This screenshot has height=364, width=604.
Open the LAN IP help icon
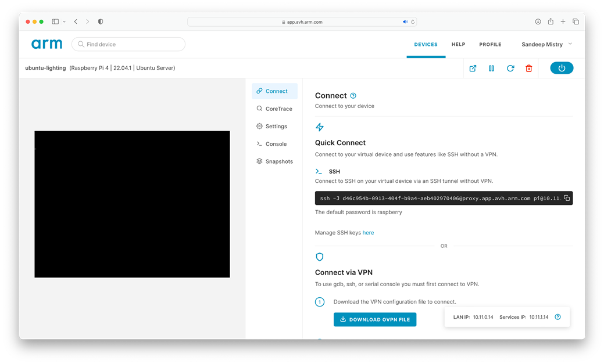tap(557, 317)
